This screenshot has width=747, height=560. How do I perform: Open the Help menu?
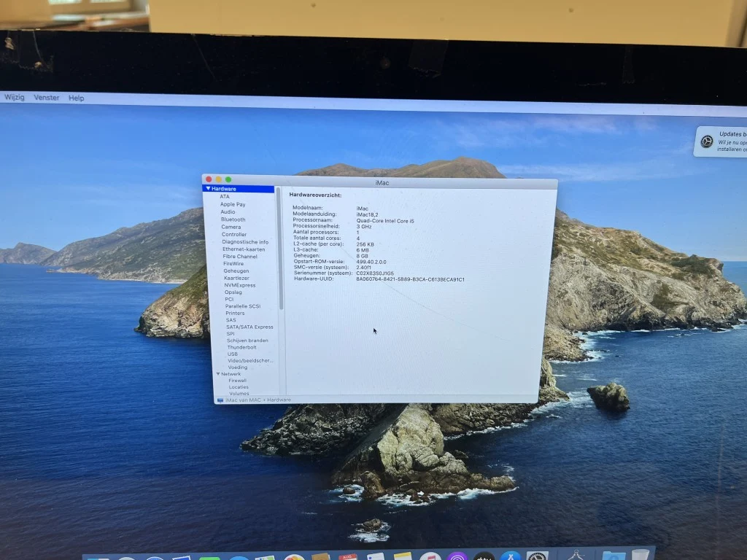pyautogui.click(x=76, y=98)
